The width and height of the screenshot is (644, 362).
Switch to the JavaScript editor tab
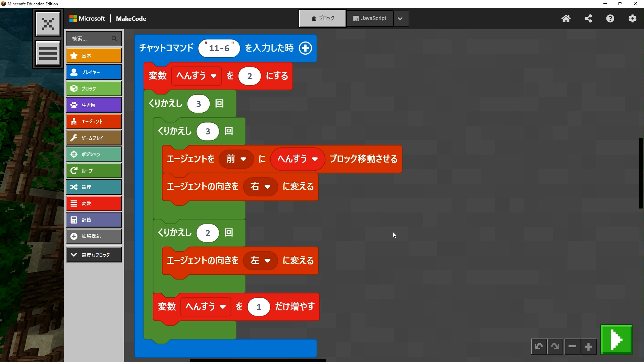(370, 18)
